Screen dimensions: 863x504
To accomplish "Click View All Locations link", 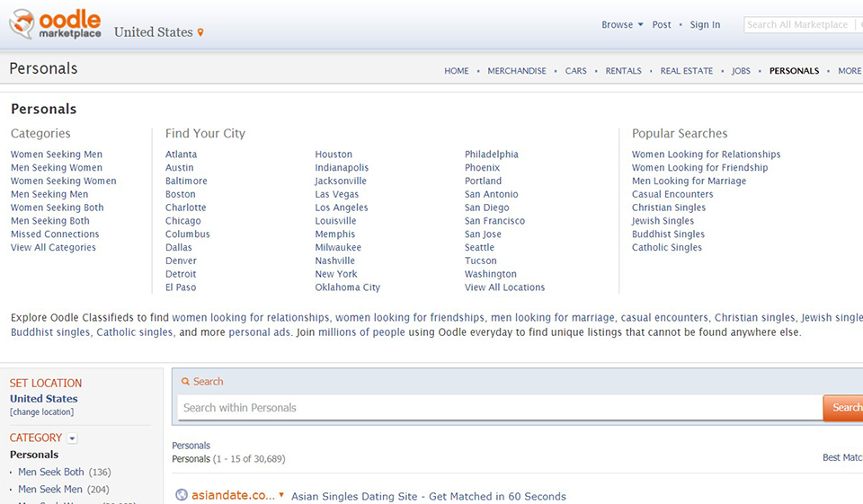I will click(x=504, y=287).
